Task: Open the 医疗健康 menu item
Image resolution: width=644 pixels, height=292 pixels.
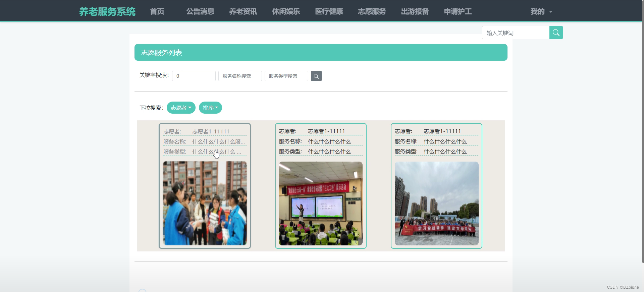Action: (329, 11)
